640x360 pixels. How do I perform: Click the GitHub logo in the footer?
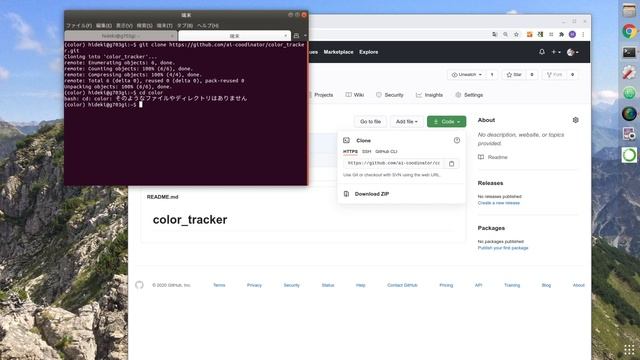[x=139, y=285]
